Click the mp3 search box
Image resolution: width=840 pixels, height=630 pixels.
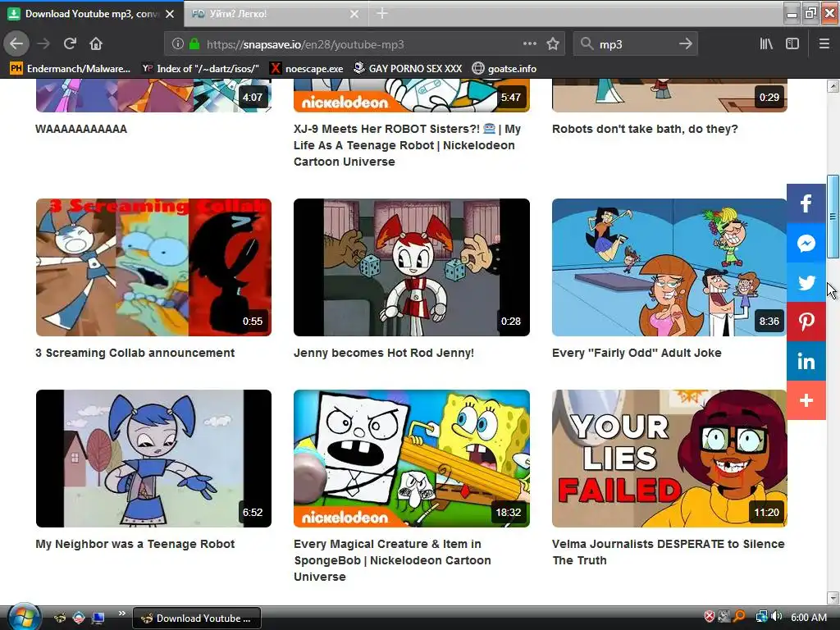pyautogui.click(x=635, y=44)
